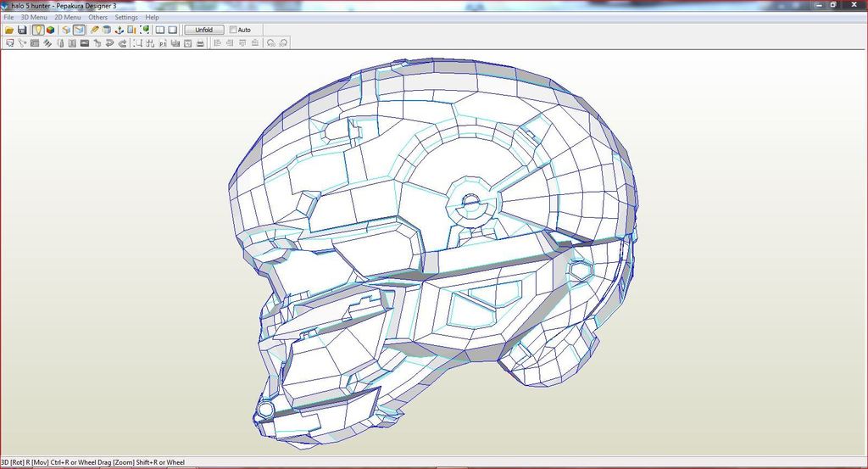Expand the Others menu
This screenshot has width=868, height=469.
(98, 17)
